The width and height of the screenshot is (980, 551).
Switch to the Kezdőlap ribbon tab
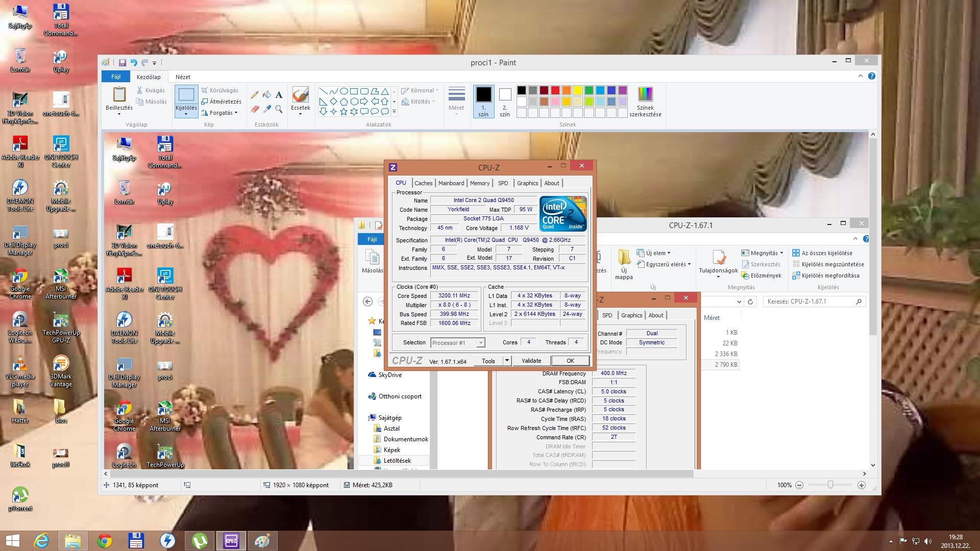point(149,77)
